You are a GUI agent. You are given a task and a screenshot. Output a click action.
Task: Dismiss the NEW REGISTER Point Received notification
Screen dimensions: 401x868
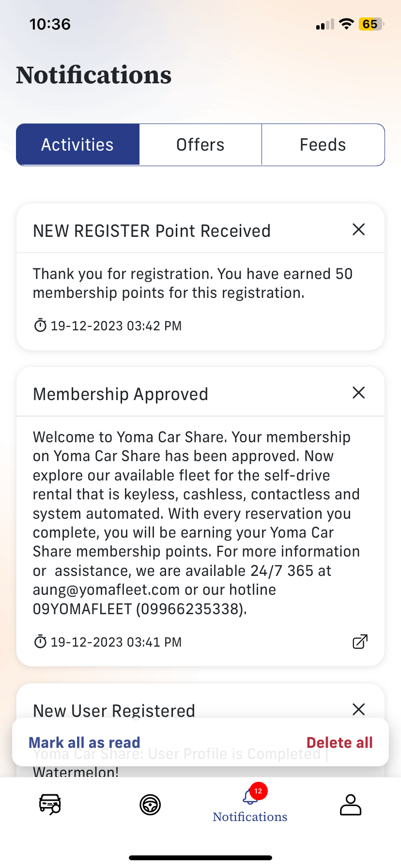tap(358, 230)
